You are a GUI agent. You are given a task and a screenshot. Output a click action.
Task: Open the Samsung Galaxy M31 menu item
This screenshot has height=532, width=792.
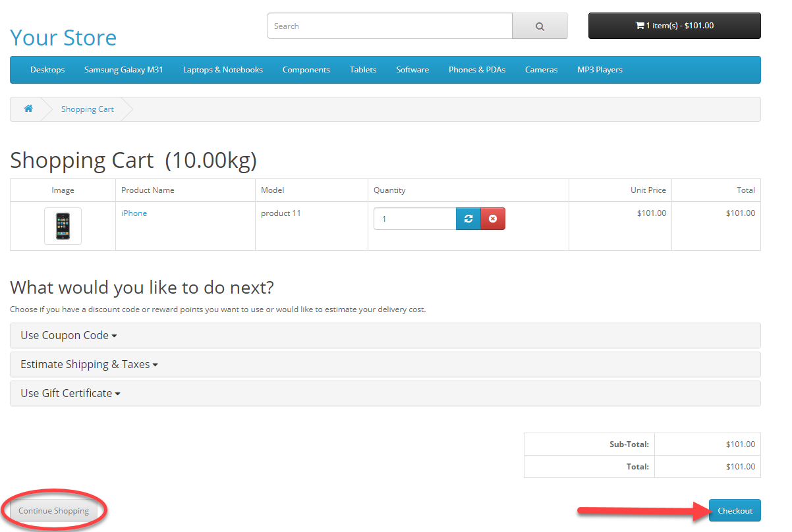tap(123, 70)
